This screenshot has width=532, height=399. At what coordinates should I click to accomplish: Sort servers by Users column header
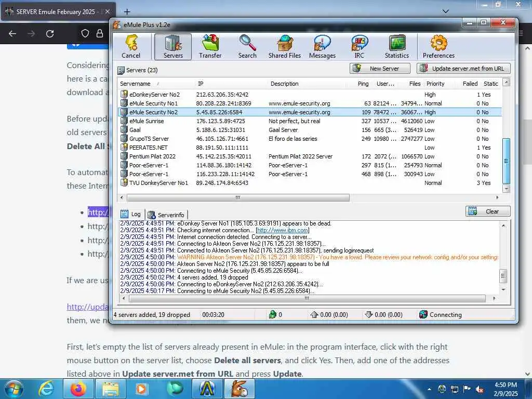pyautogui.click(x=385, y=84)
